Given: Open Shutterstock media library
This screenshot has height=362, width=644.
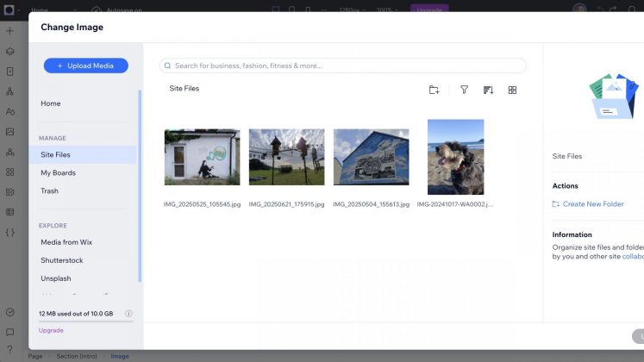Looking at the screenshot, I should pos(61,260).
